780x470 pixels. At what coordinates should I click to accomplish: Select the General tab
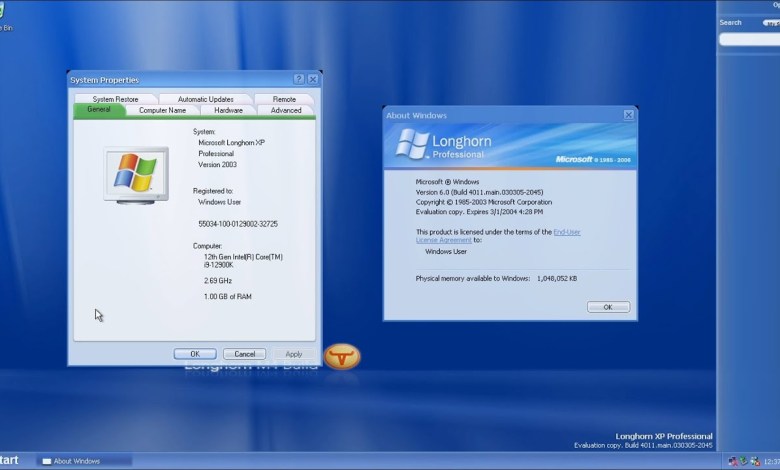click(x=99, y=109)
